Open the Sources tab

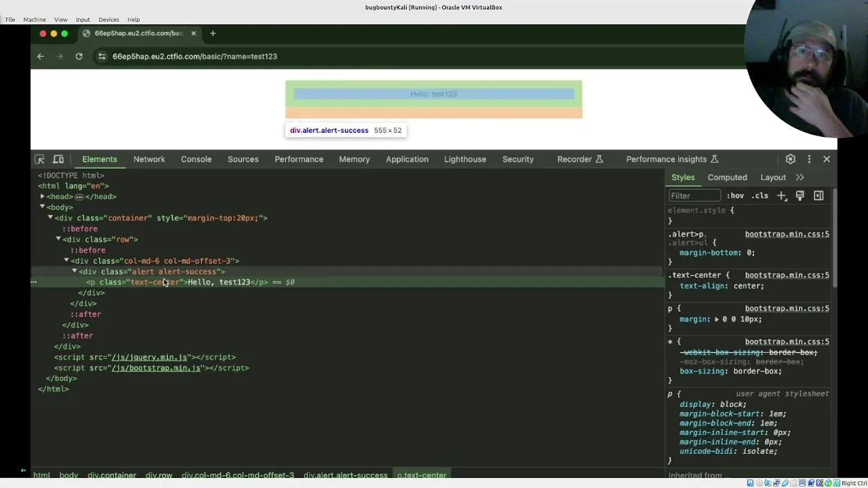243,159
